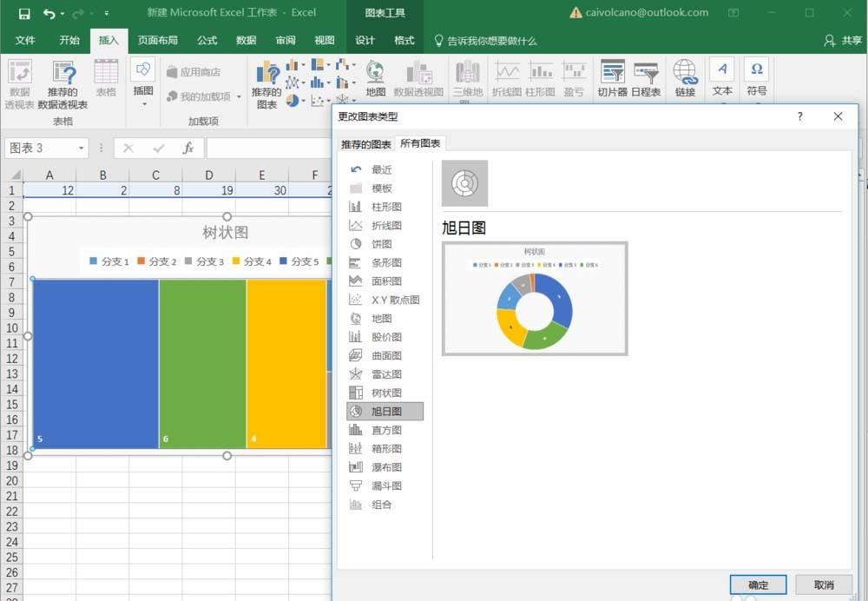Click the 日程表 (Timeline) icon
This screenshot has width=868, height=601.
pos(646,78)
